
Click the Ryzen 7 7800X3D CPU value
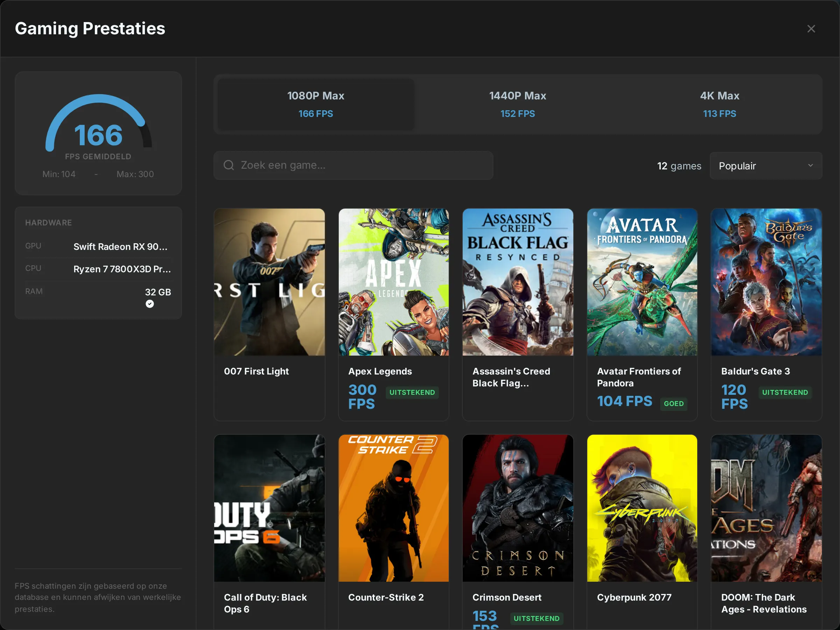(x=122, y=269)
